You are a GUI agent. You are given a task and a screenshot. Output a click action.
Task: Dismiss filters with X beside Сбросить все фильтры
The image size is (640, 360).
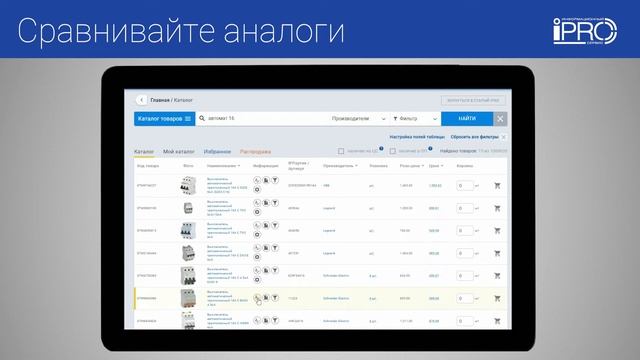pyautogui.click(x=504, y=137)
